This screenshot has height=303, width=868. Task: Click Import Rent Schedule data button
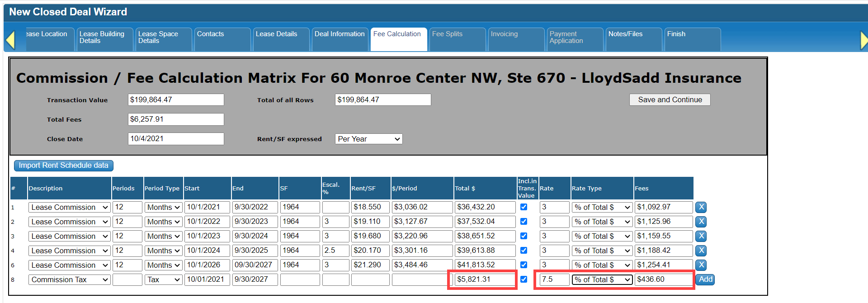click(64, 166)
